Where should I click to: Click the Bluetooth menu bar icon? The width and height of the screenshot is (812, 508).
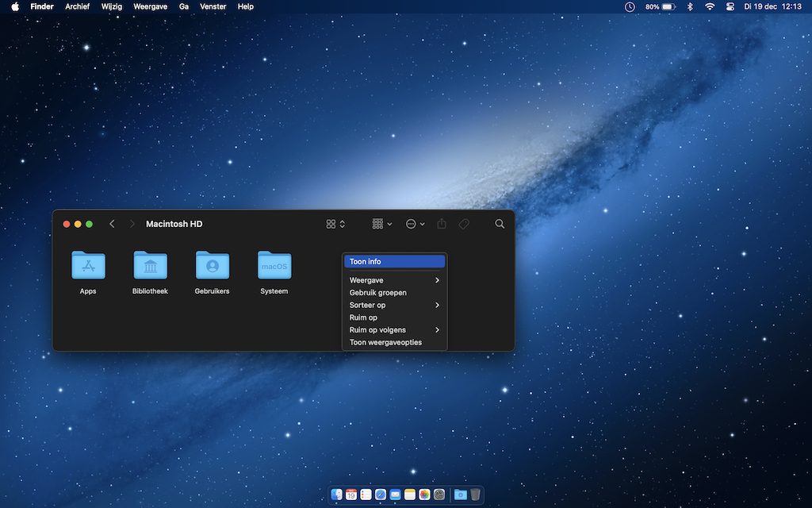pos(690,6)
